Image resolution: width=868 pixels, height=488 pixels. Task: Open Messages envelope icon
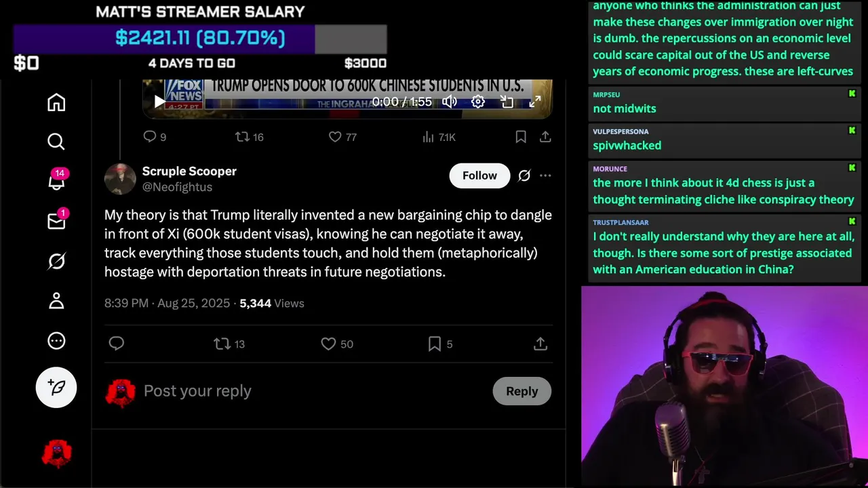pyautogui.click(x=56, y=221)
